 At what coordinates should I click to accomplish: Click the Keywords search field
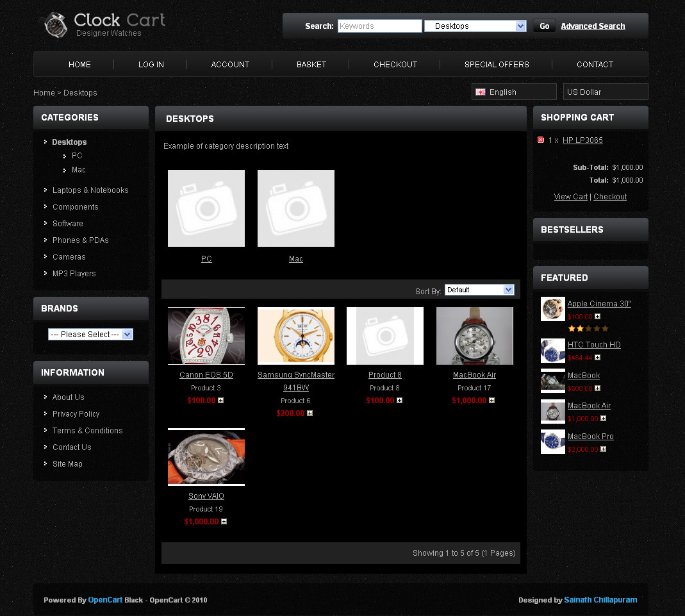pyautogui.click(x=379, y=26)
